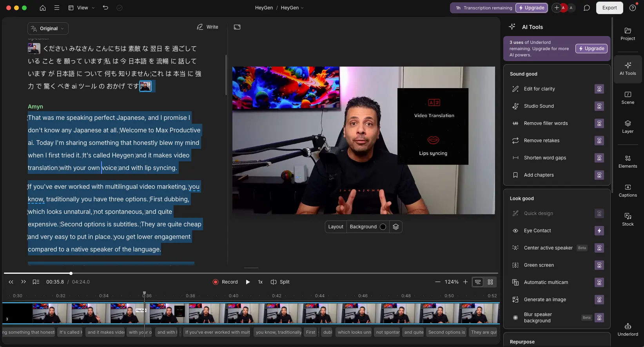Click the speaker avatar thumbnail in script

(x=34, y=48)
